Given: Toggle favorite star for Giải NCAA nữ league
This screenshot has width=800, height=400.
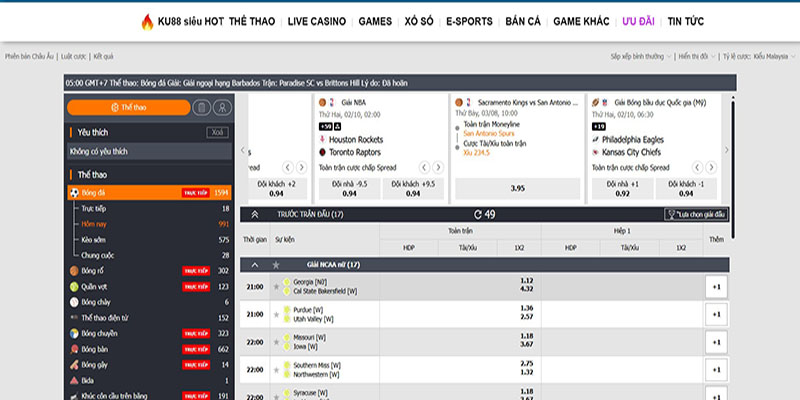Looking at the screenshot, I should click(276, 264).
